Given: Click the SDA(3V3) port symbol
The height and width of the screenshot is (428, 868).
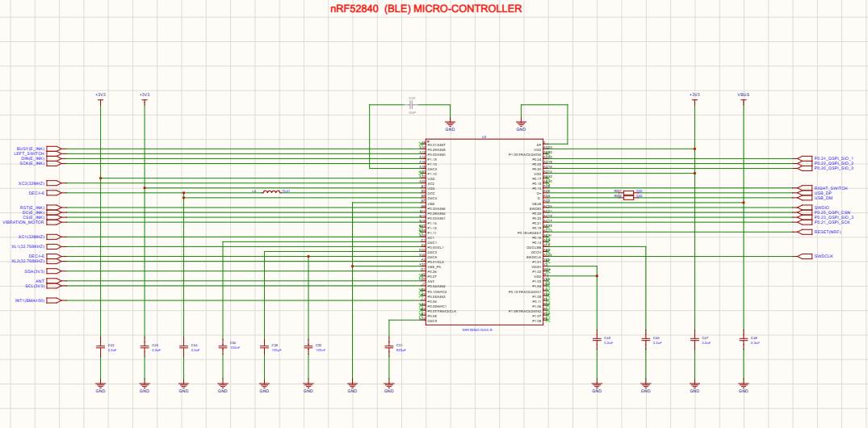Looking at the screenshot, I should pos(54,271).
